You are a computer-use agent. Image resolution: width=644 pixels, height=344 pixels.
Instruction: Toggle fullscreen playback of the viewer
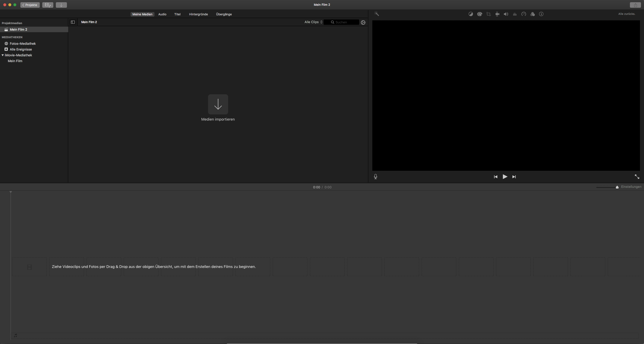tap(637, 177)
